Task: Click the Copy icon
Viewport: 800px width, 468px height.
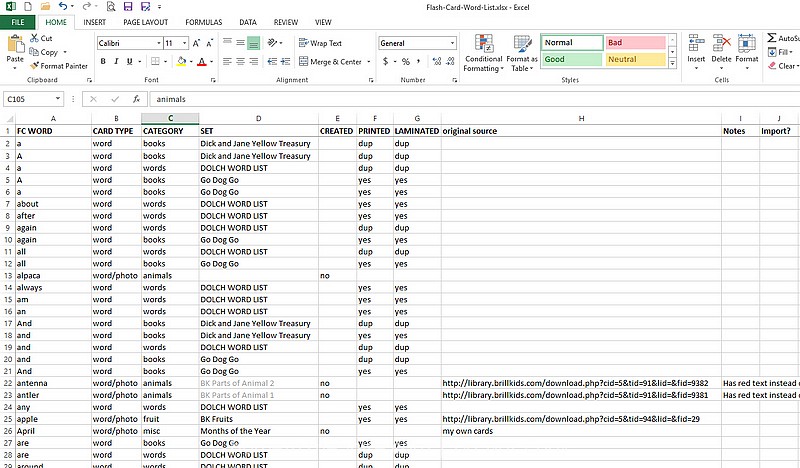Action: (x=34, y=52)
